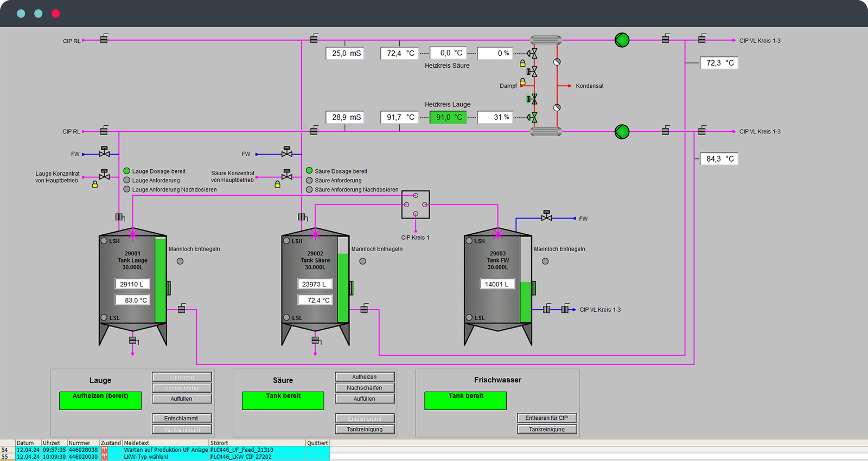868x461 pixels.
Task: Click the Heizkreis Lauge steam control valve
Action: click(x=533, y=117)
